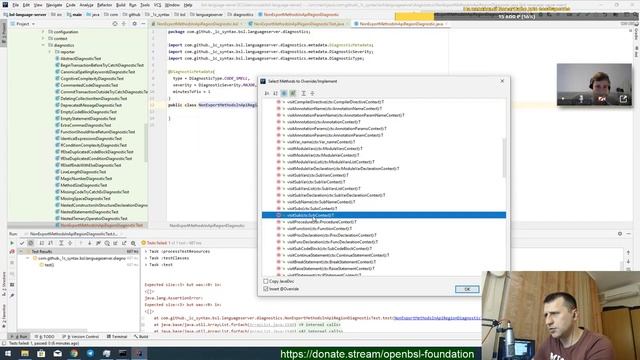Expand Task :processTestResources output
640x360 pixels.
[x=146, y=251]
